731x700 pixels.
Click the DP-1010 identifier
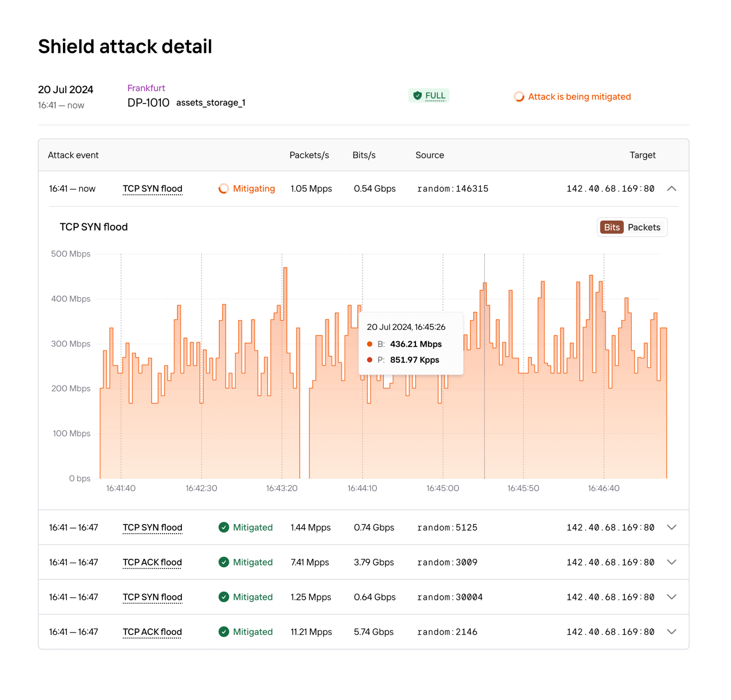point(148,103)
